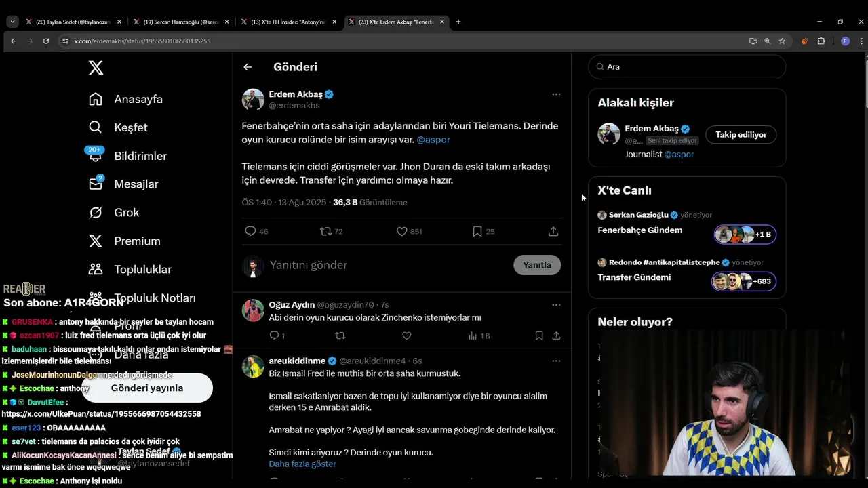
Task: Close the Erdem Akbaş browser tab
Action: pos(442,22)
